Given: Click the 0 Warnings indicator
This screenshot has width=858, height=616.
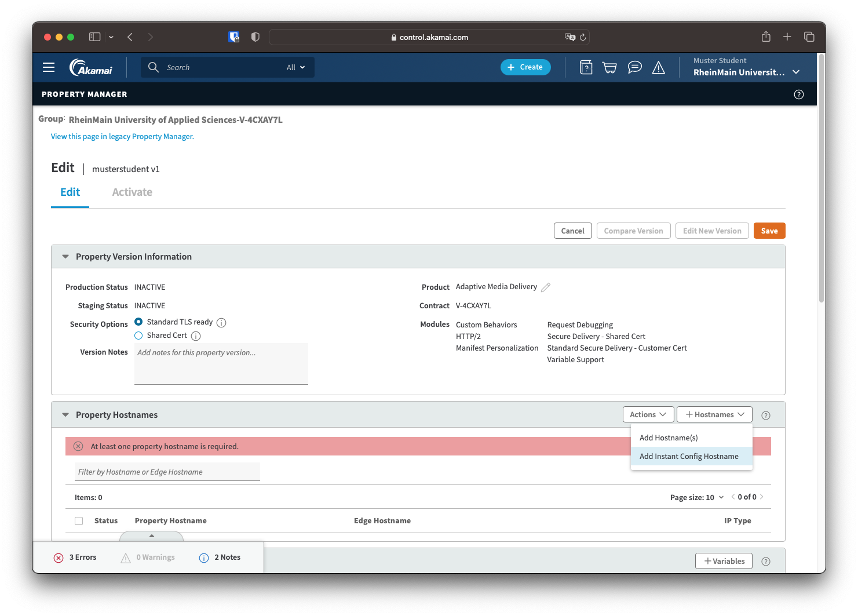Looking at the screenshot, I should coord(148,557).
